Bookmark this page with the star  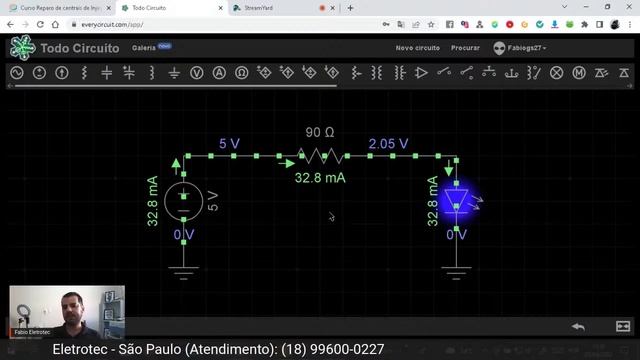431,24
